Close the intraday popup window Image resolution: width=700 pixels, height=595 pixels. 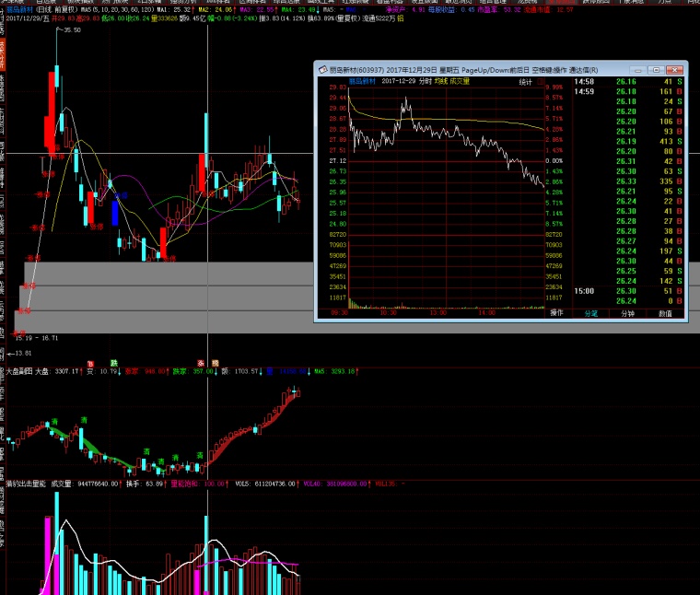[x=675, y=70]
